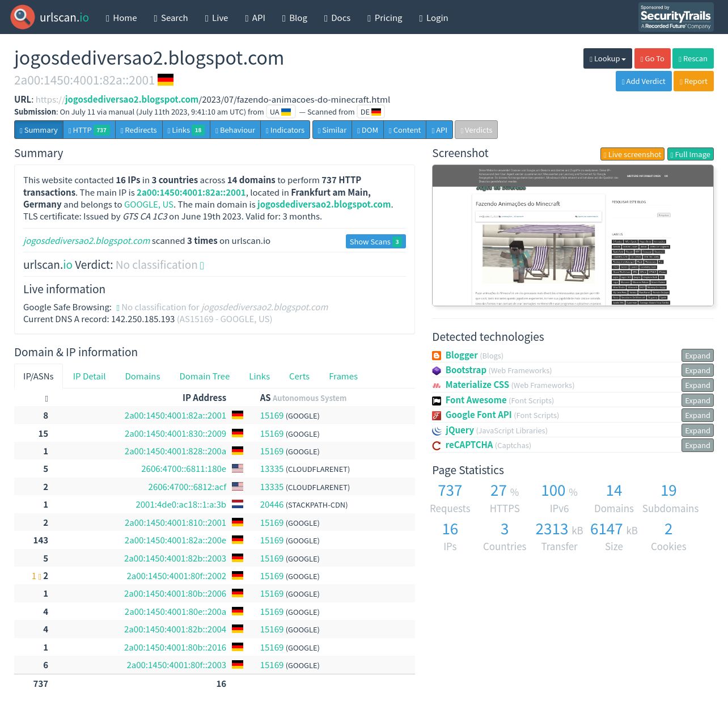Open the Links 18 tab
Viewport: 728px width, 705px height.
click(186, 130)
